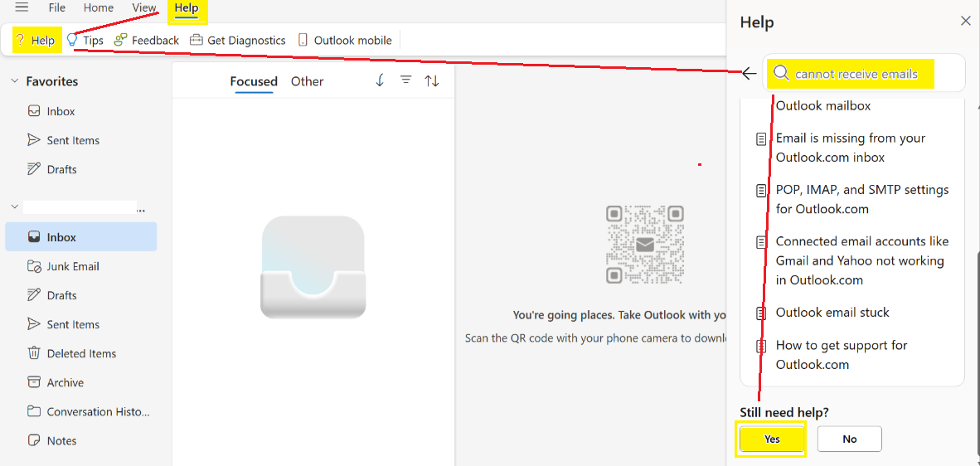Switch to the Focused inbox tab

click(254, 81)
